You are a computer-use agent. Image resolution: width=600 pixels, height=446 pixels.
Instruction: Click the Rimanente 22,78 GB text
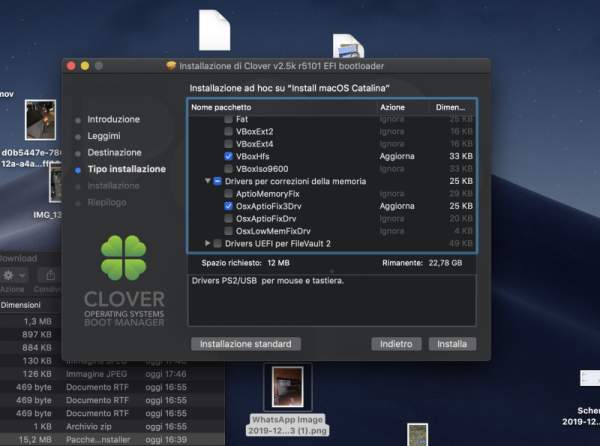click(422, 263)
